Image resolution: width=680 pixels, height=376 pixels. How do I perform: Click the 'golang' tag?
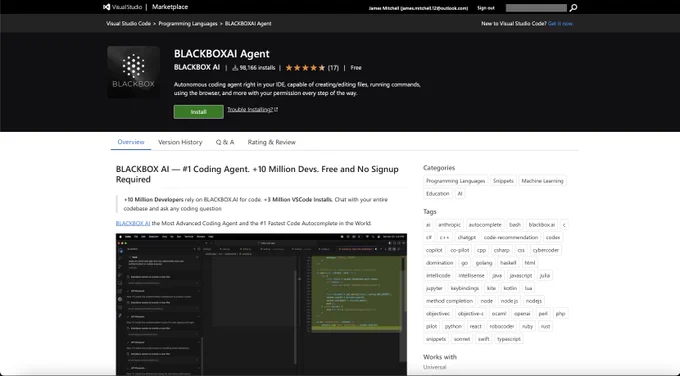(484, 263)
